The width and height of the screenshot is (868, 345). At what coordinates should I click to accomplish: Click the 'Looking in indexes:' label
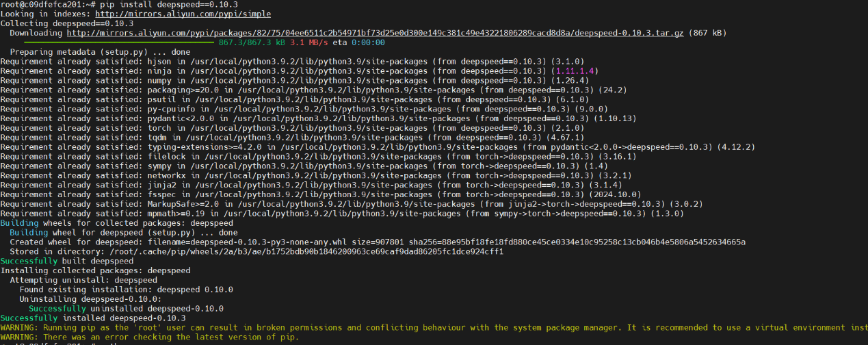(45, 14)
